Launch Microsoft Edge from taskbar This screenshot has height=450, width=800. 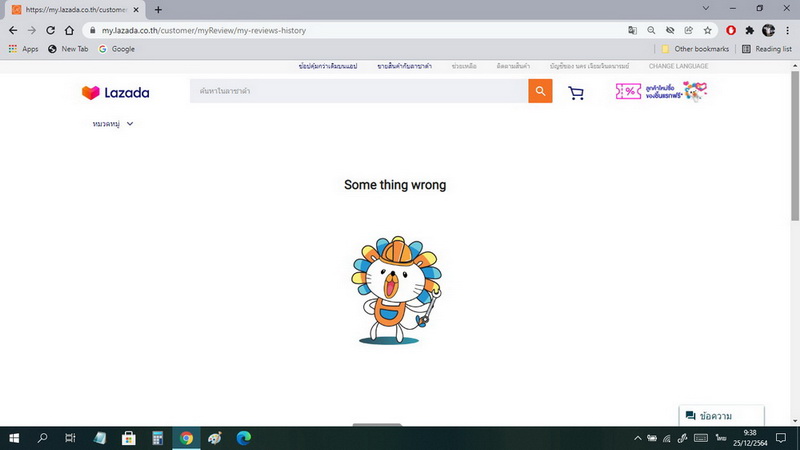(243, 438)
